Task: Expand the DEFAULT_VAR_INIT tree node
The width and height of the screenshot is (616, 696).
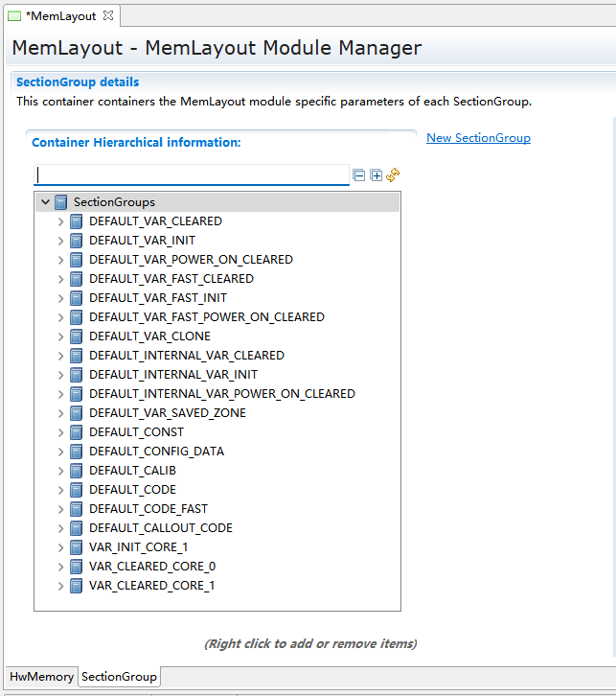Action: (61, 241)
